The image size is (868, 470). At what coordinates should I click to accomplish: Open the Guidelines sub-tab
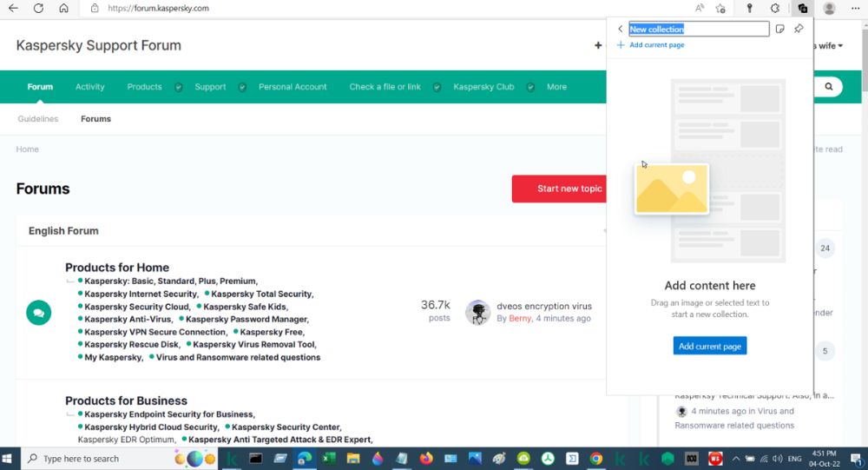point(37,119)
